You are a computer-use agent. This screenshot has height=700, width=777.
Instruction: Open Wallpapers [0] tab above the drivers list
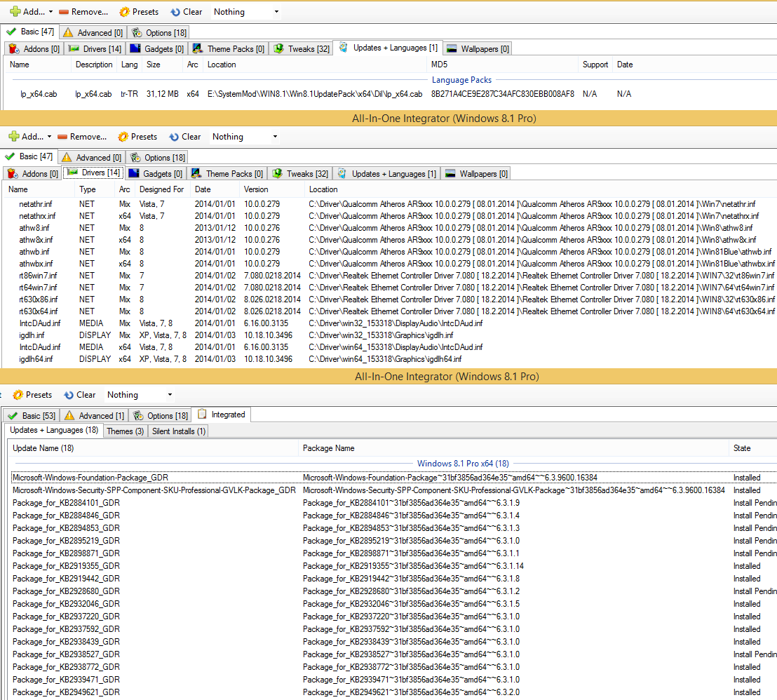point(477,174)
